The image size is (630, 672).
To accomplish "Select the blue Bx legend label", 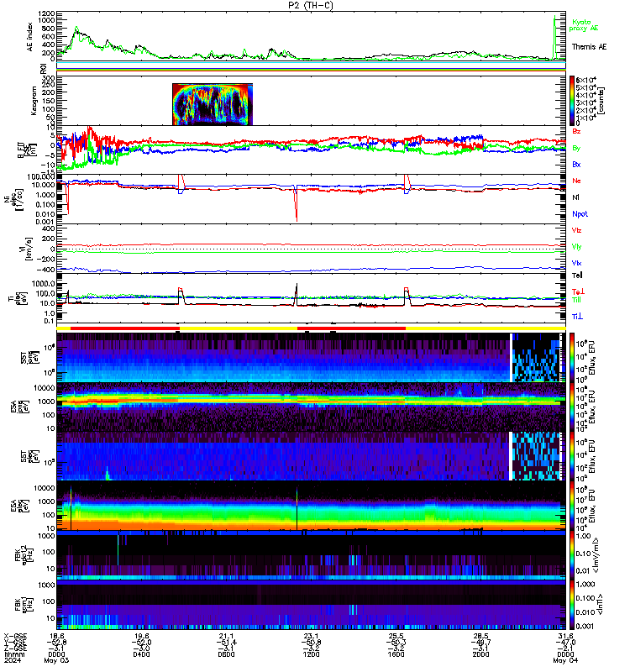I will pyautogui.click(x=576, y=164).
